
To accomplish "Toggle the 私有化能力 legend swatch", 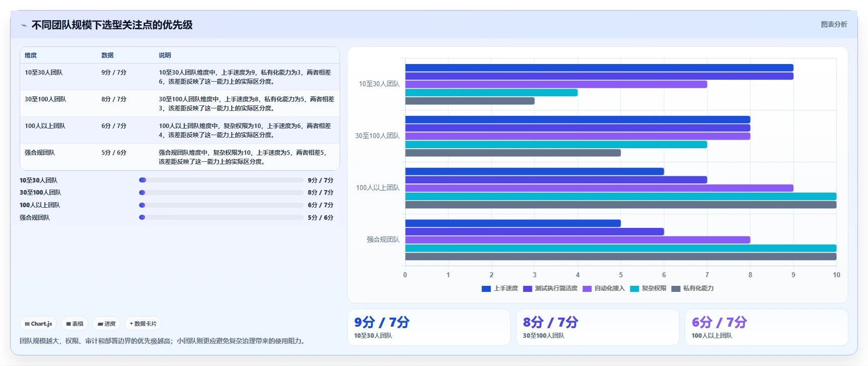I will (x=676, y=288).
